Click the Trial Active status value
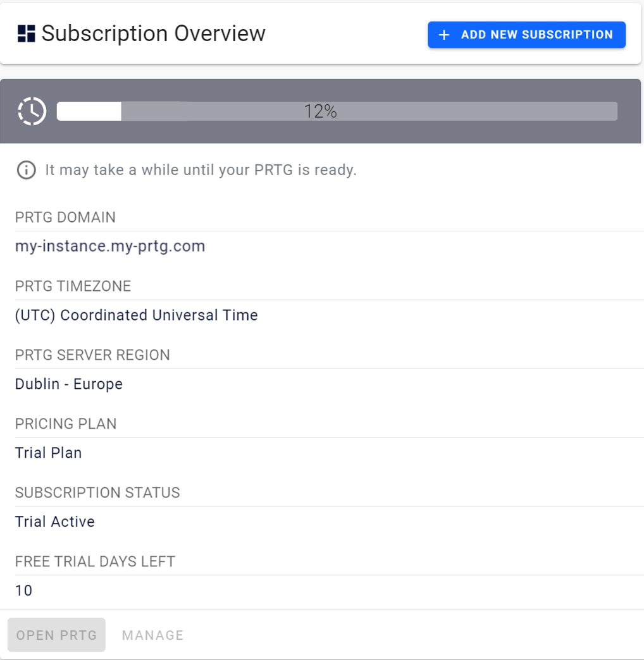 (55, 522)
